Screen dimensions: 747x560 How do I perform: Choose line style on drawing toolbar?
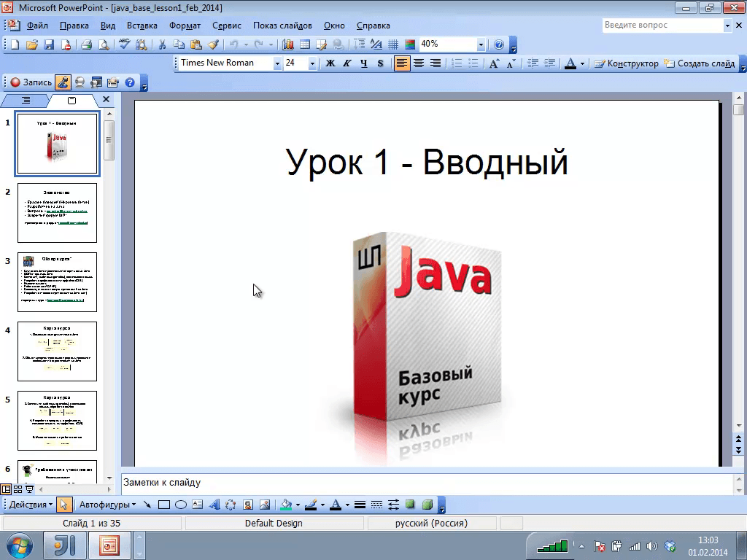[x=360, y=505]
